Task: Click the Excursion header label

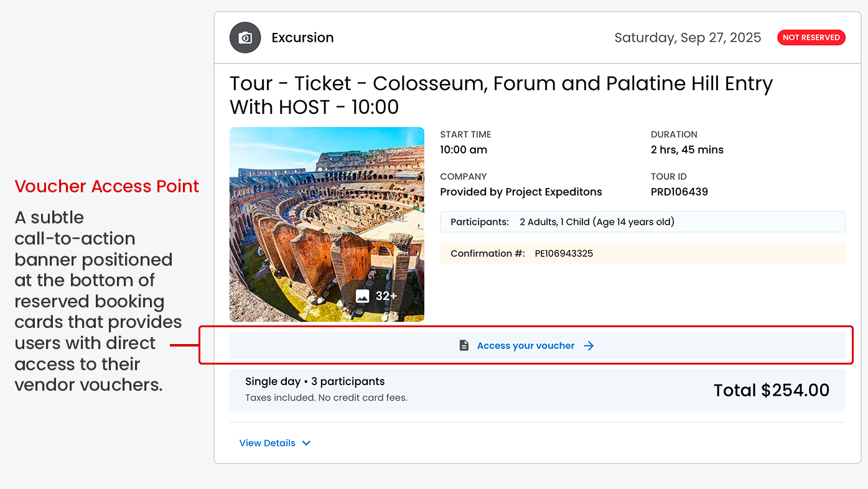Action: point(302,38)
